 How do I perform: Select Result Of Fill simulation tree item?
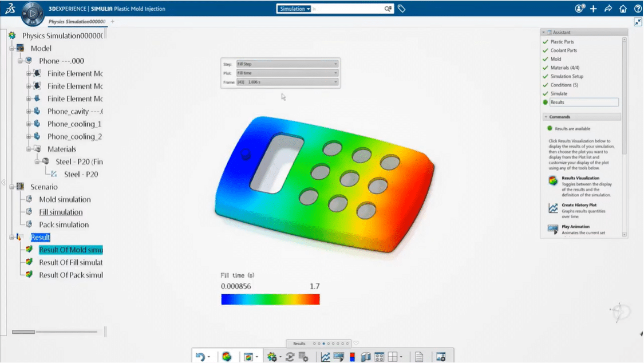click(x=70, y=262)
